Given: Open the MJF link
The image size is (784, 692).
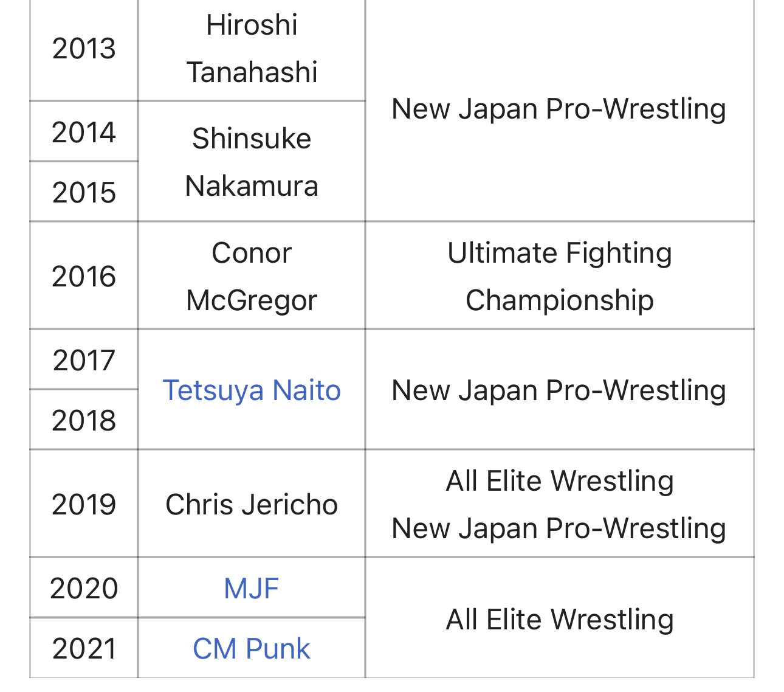Looking at the screenshot, I should click(252, 588).
